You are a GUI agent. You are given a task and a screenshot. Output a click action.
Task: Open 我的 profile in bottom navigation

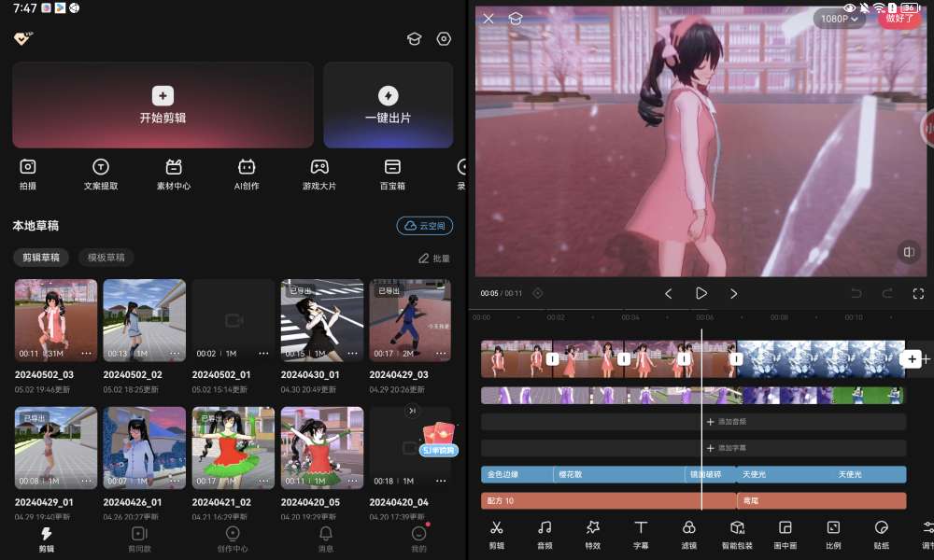click(x=419, y=539)
